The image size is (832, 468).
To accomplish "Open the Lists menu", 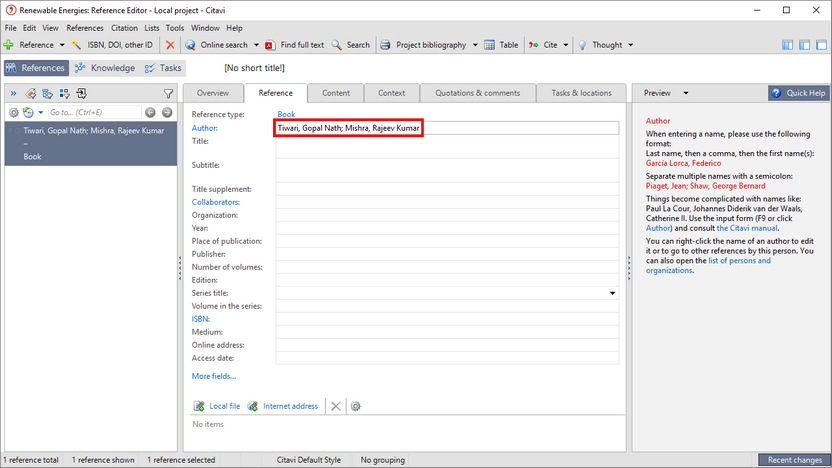I will click(x=152, y=28).
